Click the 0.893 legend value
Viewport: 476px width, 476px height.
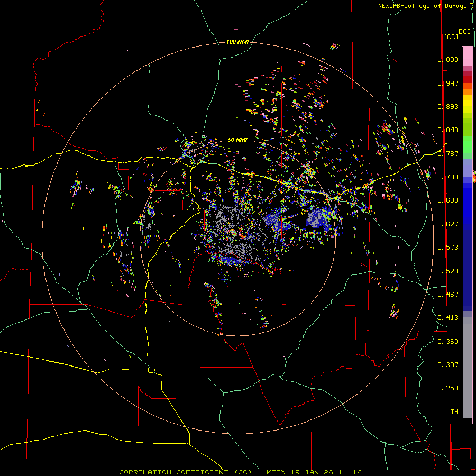pyautogui.click(x=448, y=106)
